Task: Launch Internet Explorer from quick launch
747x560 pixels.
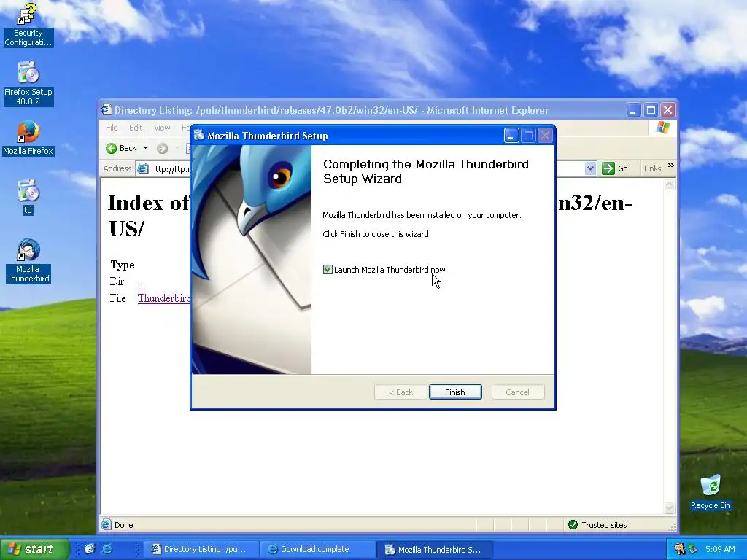Action: coord(107,549)
